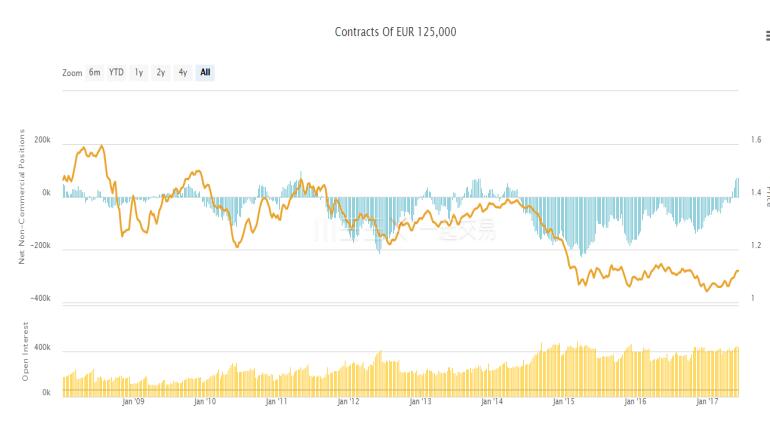Click the Jan '12 date label
Image resolution: width=770 pixels, height=425 pixels.
(x=349, y=403)
